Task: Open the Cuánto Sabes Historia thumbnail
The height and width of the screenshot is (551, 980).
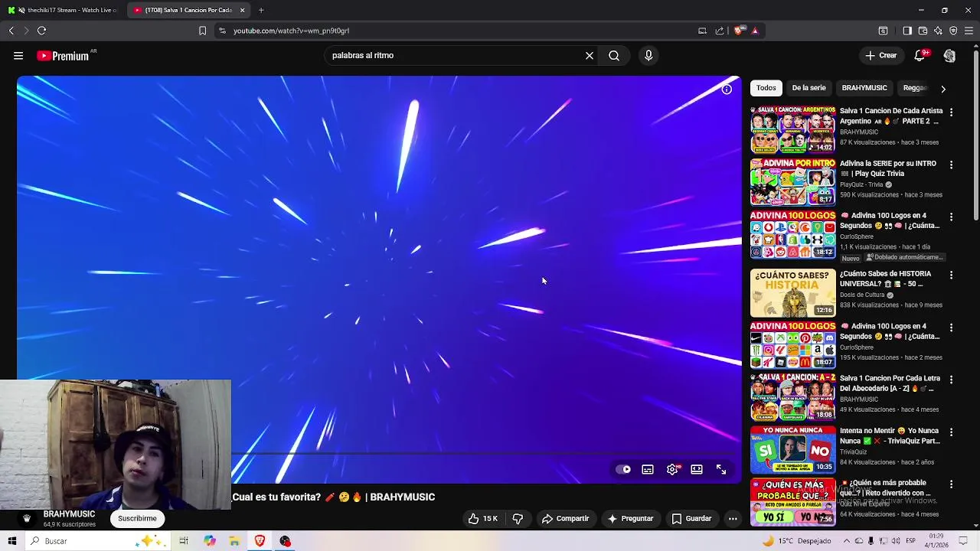Action: [792, 292]
